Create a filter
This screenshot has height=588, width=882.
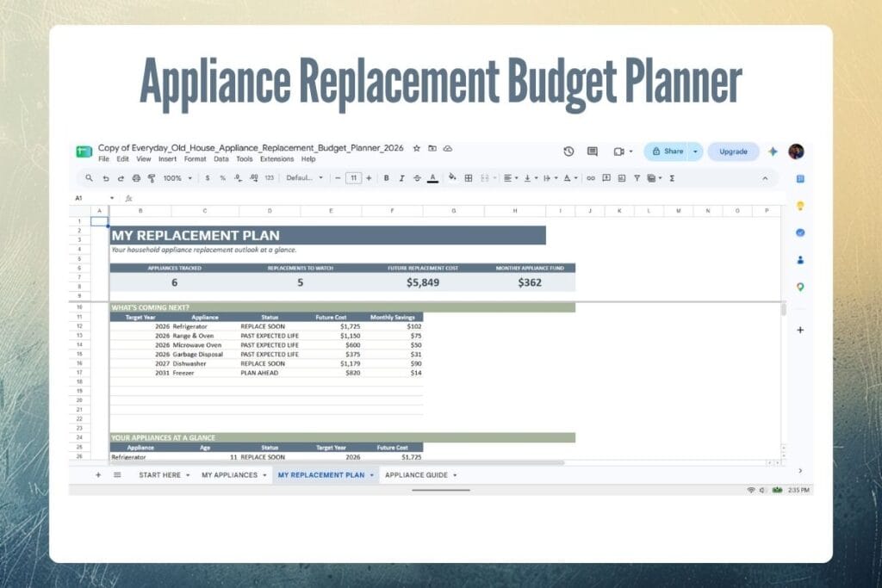click(637, 178)
